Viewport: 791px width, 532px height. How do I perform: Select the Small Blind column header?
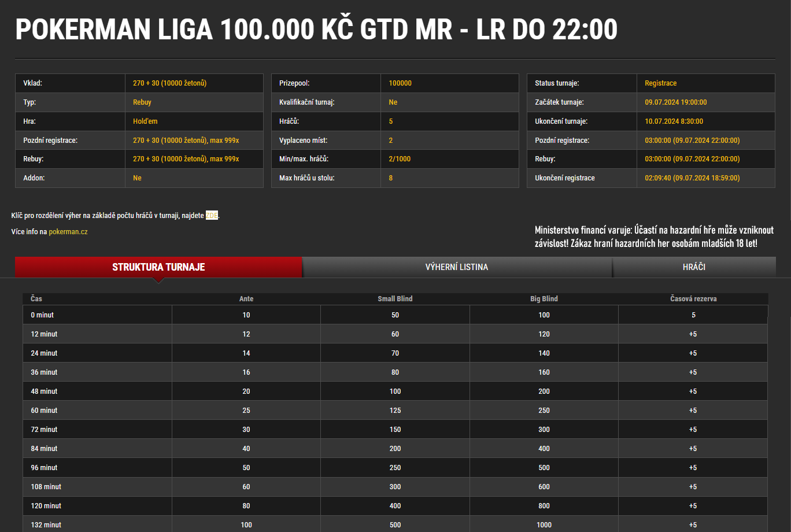[395, 299]
